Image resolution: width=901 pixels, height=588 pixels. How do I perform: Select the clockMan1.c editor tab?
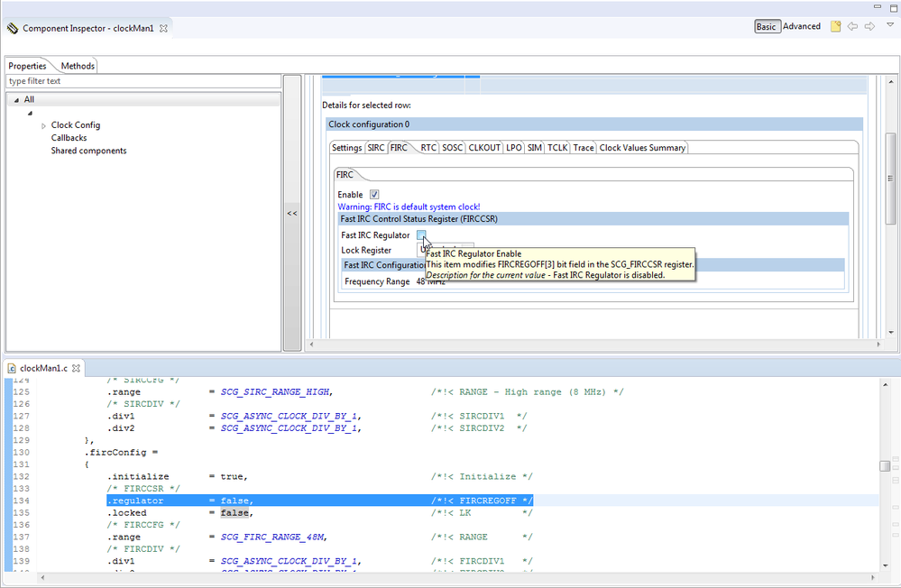pos(43,368)
